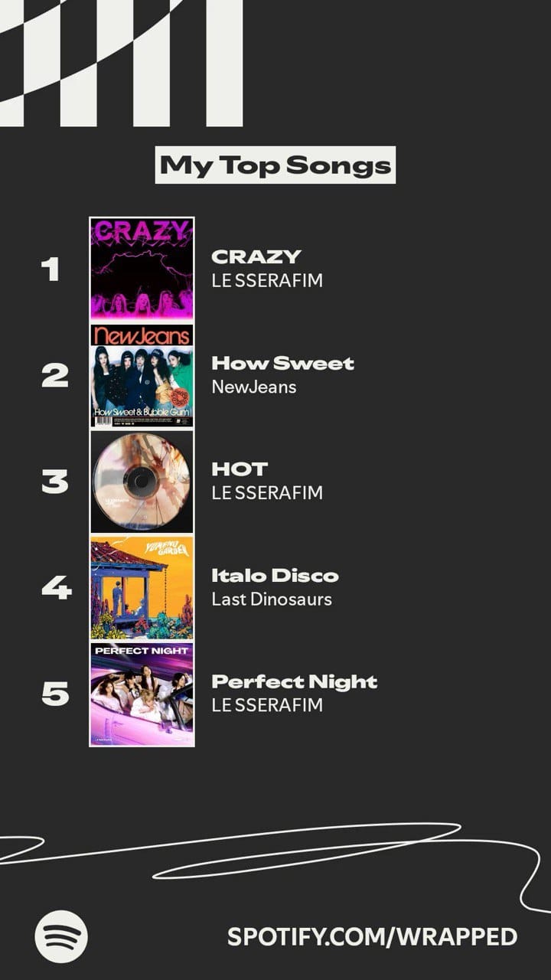Open the NewJeans artist name
Viewport: 551px width, 980px height.
253,387
